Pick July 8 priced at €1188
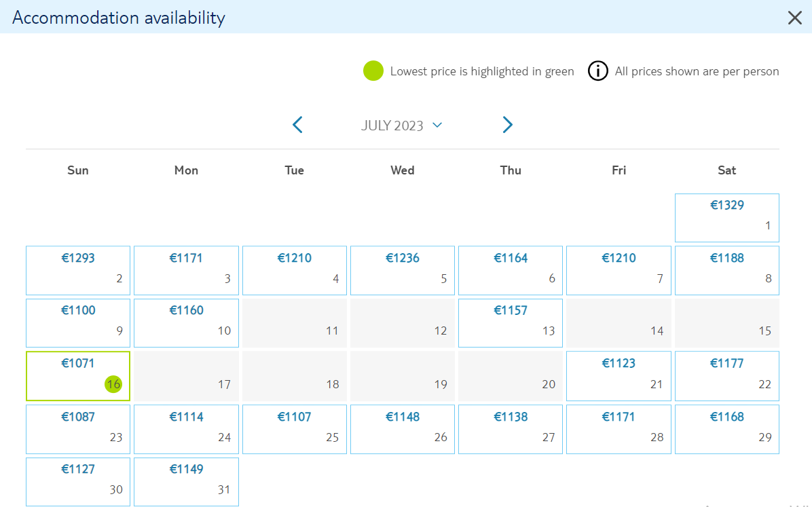Image resolution: width=812 pixels, height=507 pixels. 726,270
